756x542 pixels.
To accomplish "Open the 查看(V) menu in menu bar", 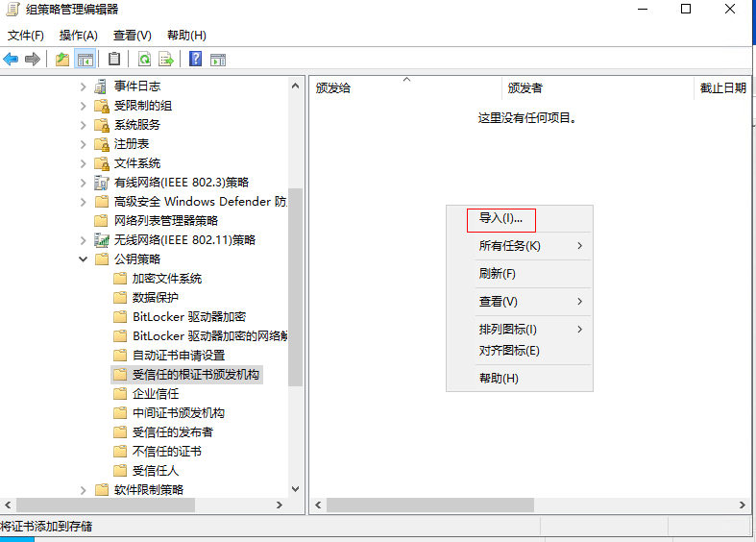I will coord(133,36).
